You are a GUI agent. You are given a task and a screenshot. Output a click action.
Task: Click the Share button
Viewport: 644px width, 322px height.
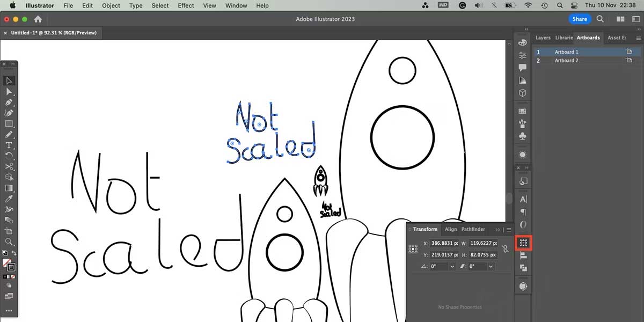click(x=579, y=19)
